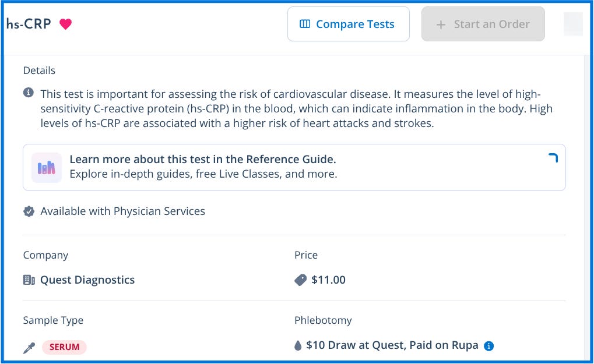Select the SERUM sample type tag
The height and width of the screenshot is (364, 594).
coord(64,347)
